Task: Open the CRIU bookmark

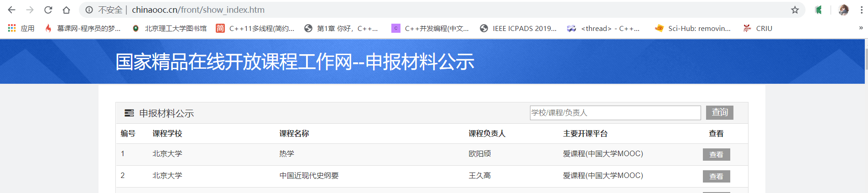Action: click(x=758, y=28)
